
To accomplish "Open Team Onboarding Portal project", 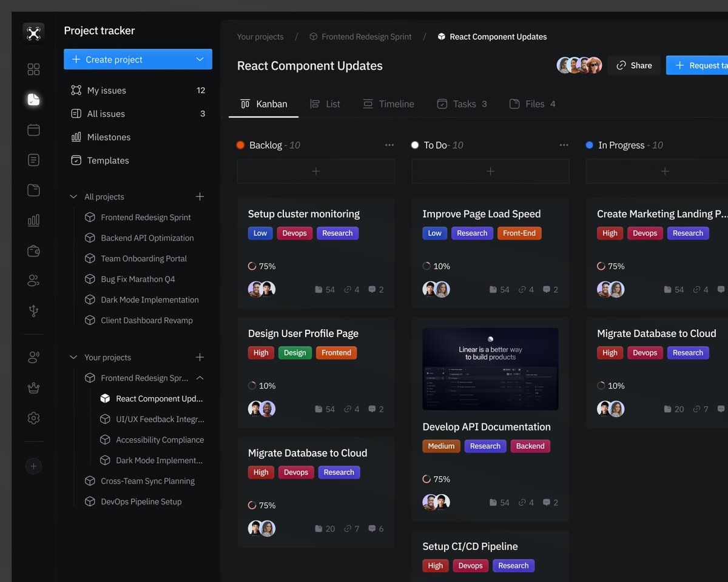I will (135, 258).
